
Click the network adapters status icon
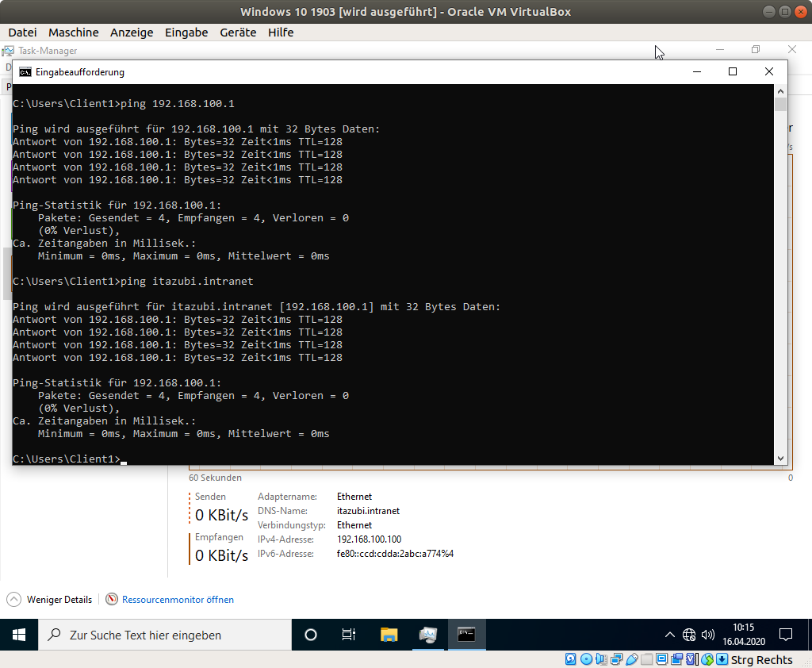(616, 659)
